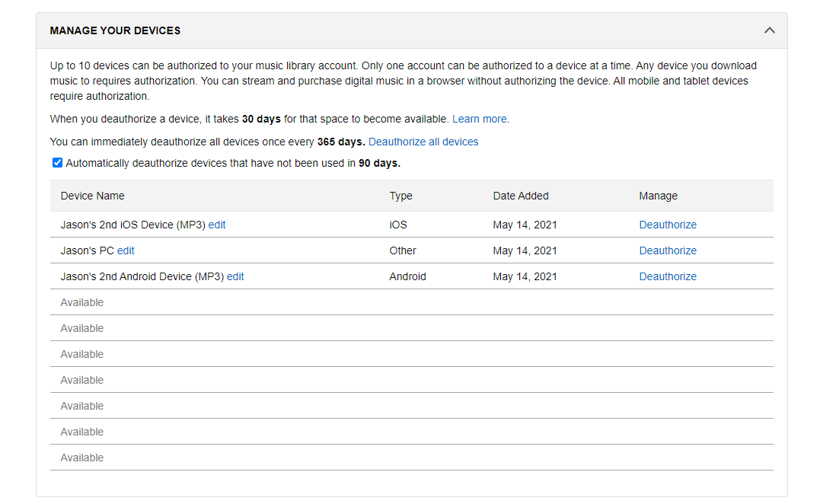Edit name of Jason's 2nd Android Device
This screenshot has width=820, height=504.
click(x=235, y=276)
